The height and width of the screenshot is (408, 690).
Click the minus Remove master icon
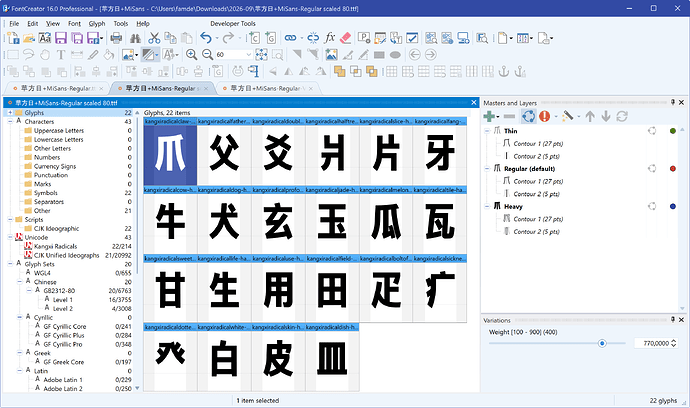pos(509,117)
